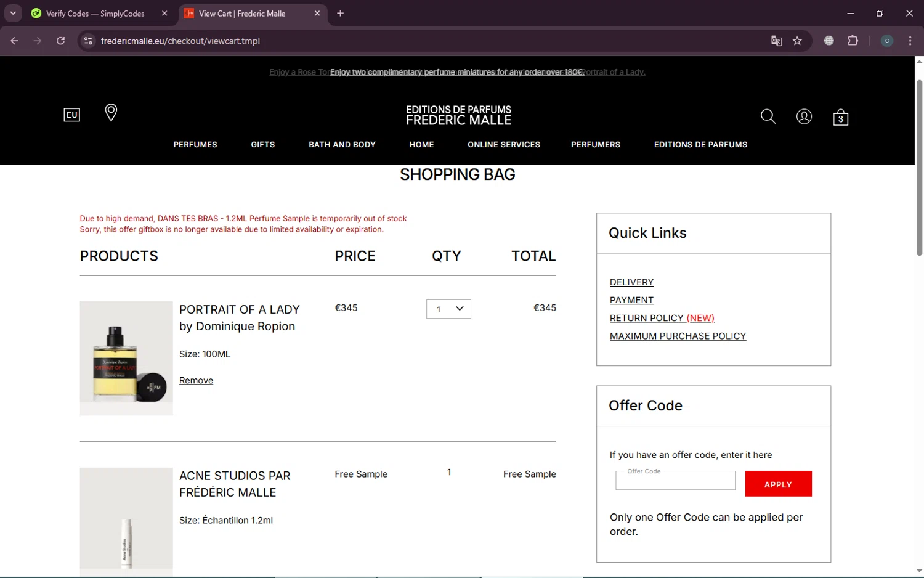Click 'Only one Offer Code' notice text
The height and width of the screenshot is (578, 924).
(x=706, y=524)
